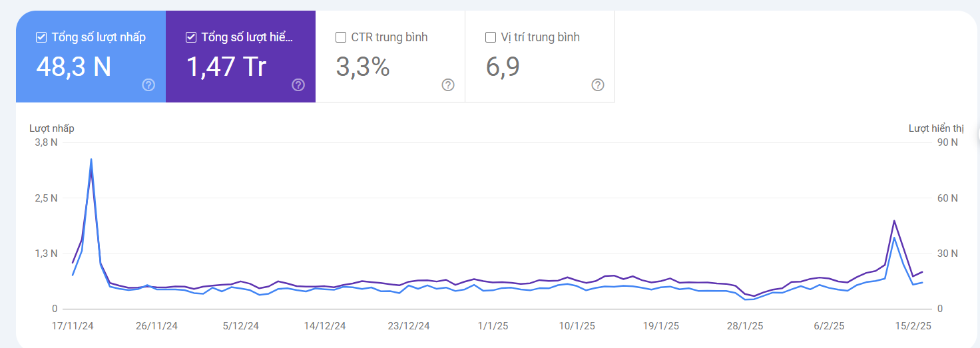
Task: Click the CTR trung bình help icon
Action: (x=448, y=85)
